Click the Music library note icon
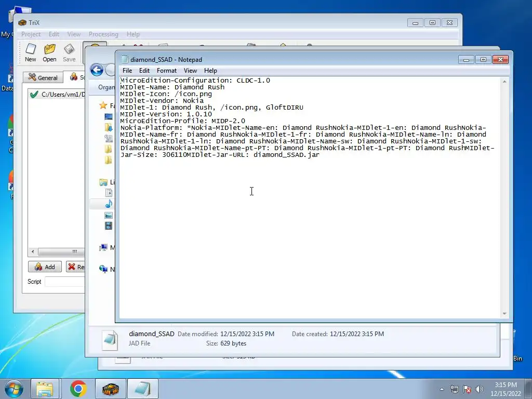Viewport: 532px width, 399px height. click(x=109, y=204)
